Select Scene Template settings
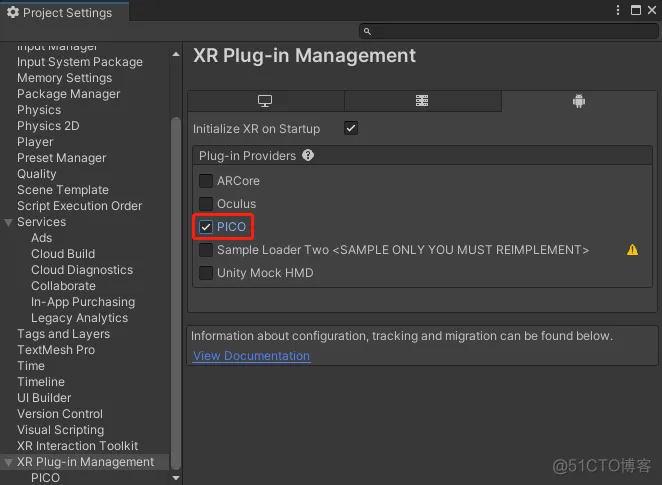Image resolution: width=662 pixels, height=485 pixels. (x=63, y=190)
